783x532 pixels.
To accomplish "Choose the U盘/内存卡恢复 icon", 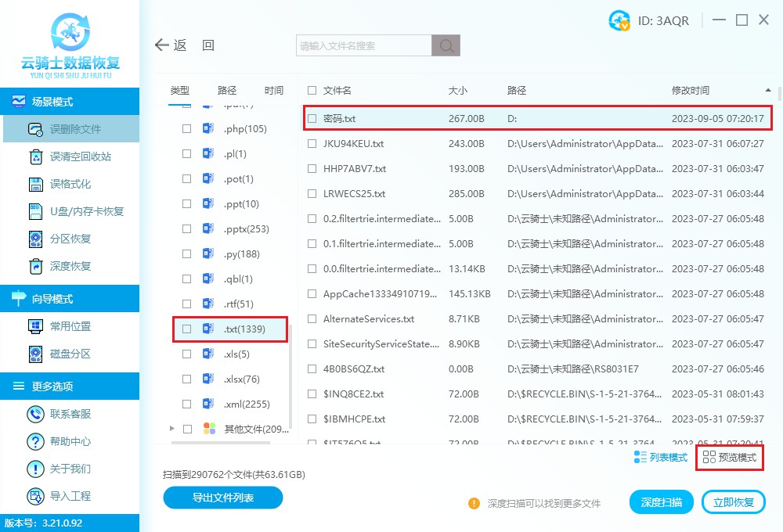I will coord(36,211).
